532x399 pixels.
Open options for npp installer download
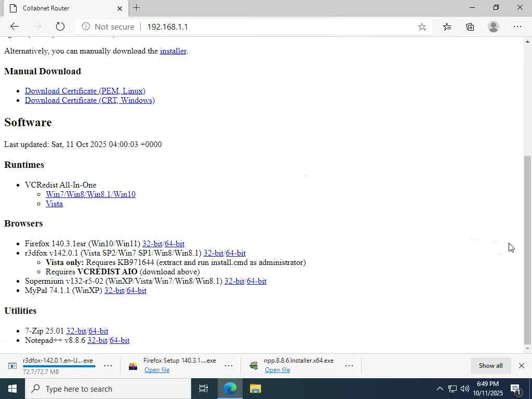tap(349, 366)
